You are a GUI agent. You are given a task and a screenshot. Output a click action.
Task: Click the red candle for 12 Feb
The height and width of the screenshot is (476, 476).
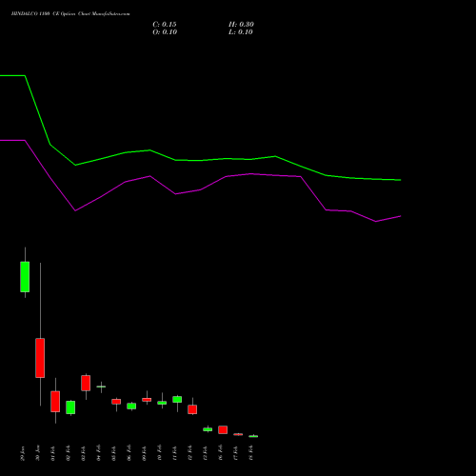pos(192,409)
